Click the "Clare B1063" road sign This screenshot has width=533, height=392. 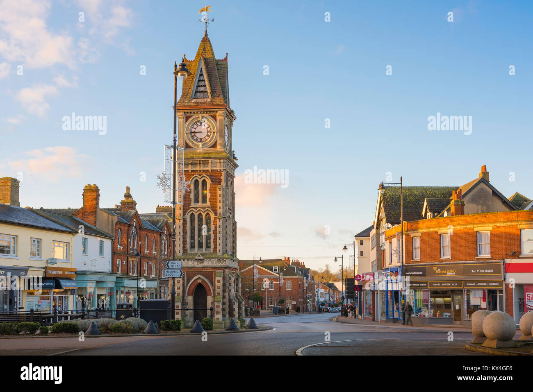pos(174,265)
